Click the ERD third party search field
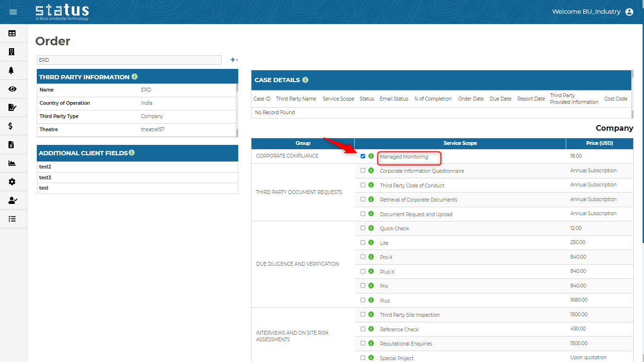This screenshot has height=362, width=644. (x=129, y=60)
